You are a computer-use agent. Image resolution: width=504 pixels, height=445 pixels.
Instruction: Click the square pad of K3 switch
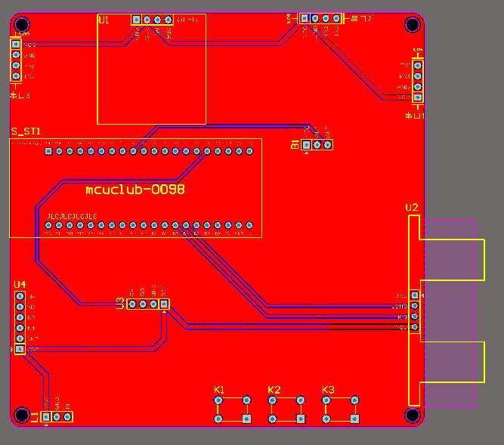click(x=354, y=419)
